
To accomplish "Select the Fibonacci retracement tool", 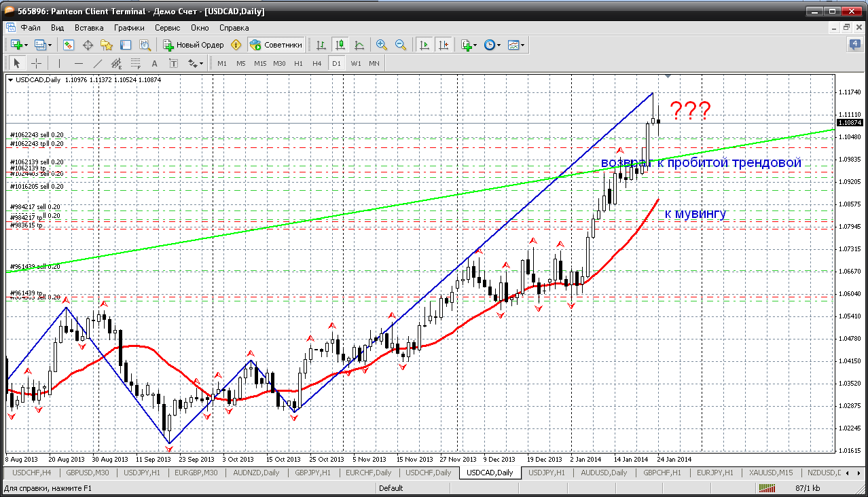I will pyautogui.click(x=135, y=63).
